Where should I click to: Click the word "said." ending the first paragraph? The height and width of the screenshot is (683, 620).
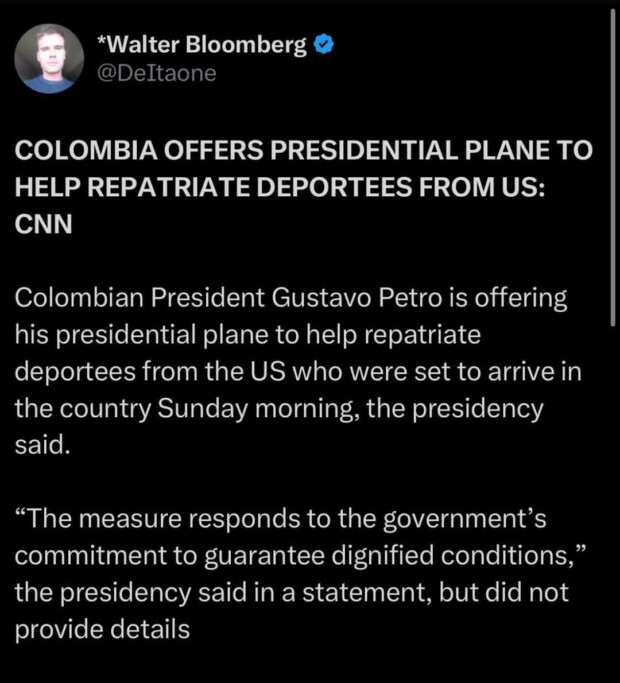[x=43, y=444]
